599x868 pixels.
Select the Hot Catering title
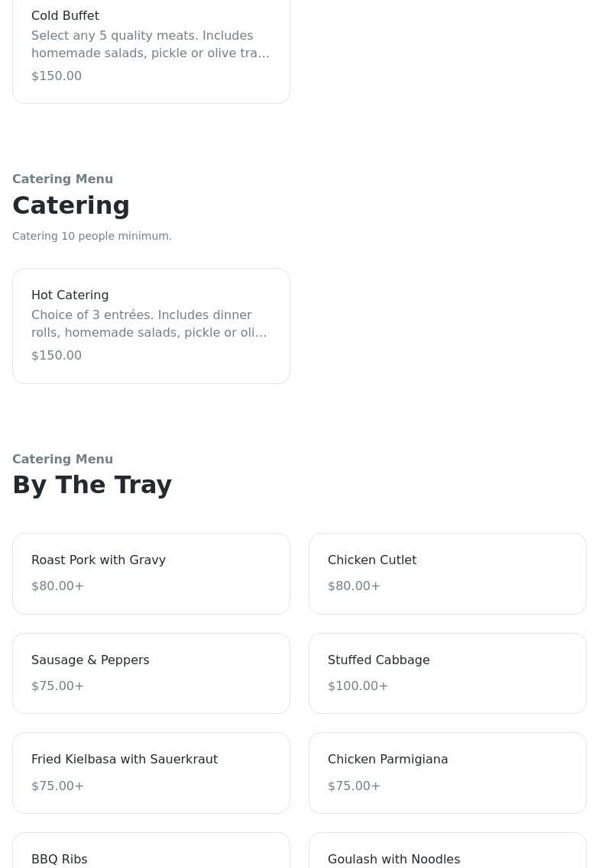(70, 295)
